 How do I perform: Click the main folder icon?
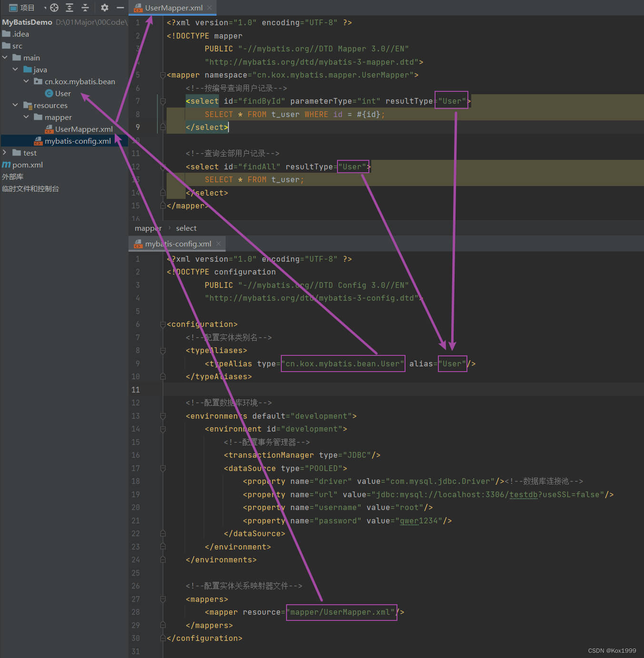(x=17, y=58)
